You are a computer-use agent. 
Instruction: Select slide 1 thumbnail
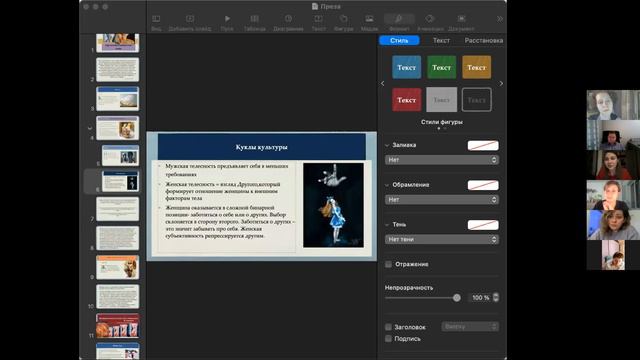118,42
